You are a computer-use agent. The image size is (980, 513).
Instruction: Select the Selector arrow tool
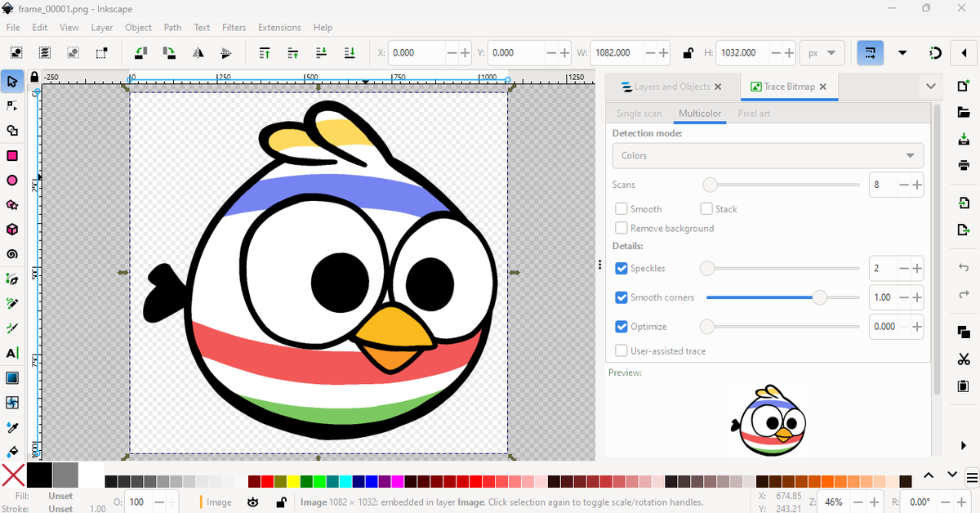point(12,81)
